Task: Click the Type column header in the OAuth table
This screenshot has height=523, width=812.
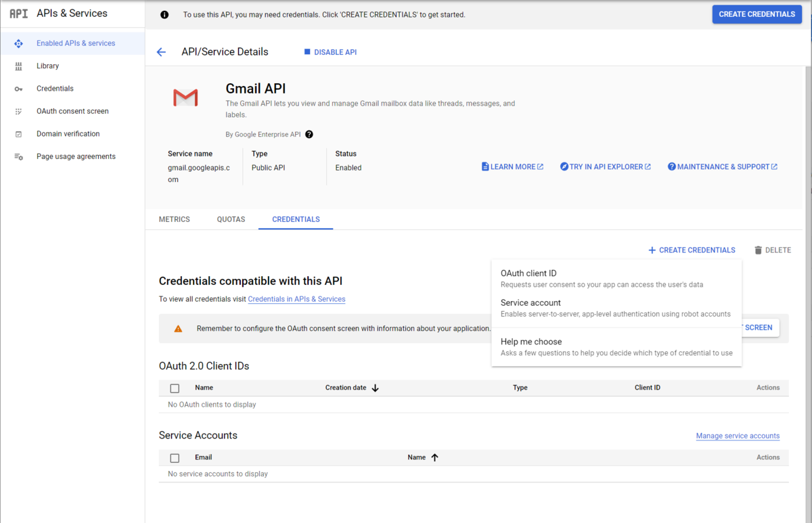Action: point(520,388)
